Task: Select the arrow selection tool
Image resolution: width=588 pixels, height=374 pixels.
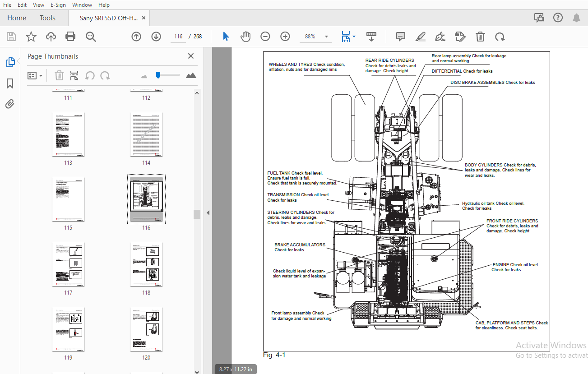Action: click(x=226, y=37)
